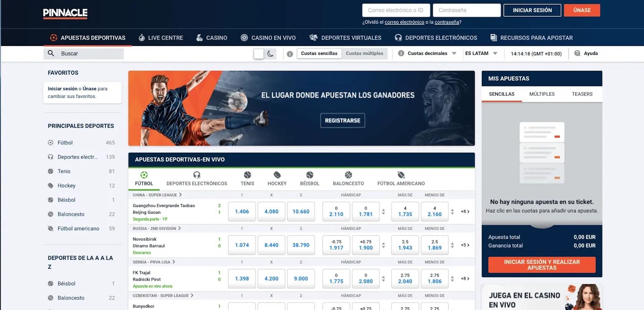Select the Tenis ball icon tab

pyautogui.click(x=247, y=175)
